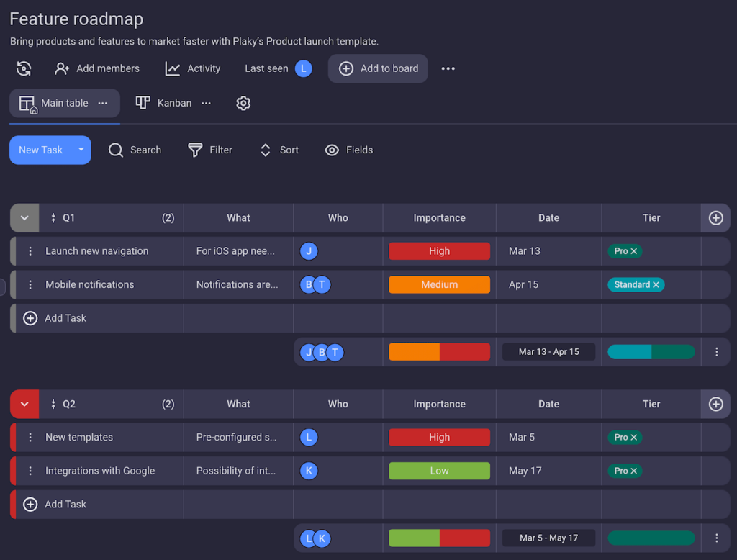Click the Add to board button
The height and width of the screenshot is (560, 737).
tap(378, 68)
